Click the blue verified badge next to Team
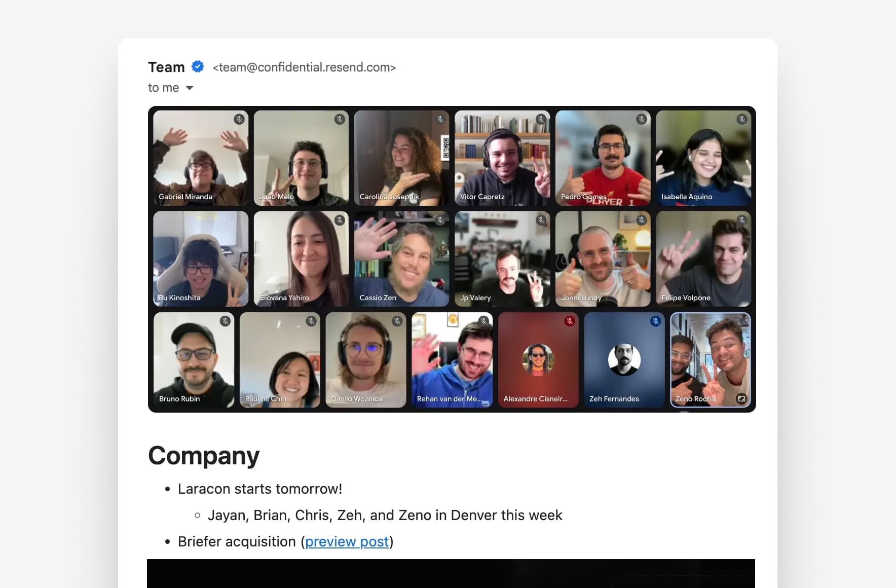This screenshot has height=588, width=896. click(198, 67)
